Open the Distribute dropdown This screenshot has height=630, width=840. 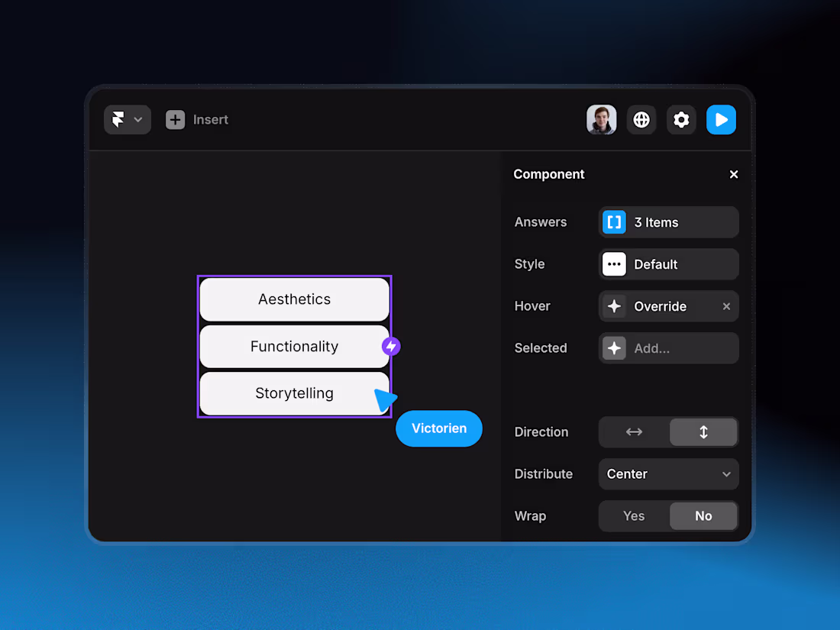coord(668,473)
